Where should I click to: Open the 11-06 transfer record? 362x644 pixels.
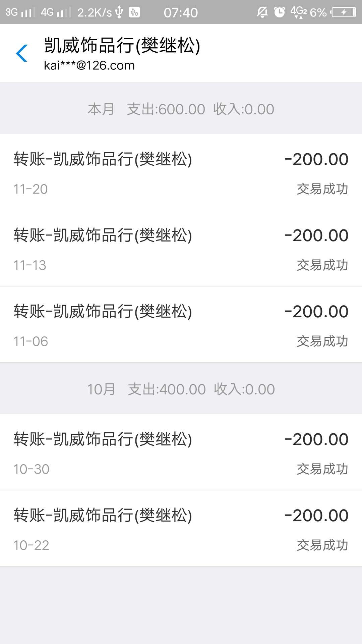click(x=181, y=324)
